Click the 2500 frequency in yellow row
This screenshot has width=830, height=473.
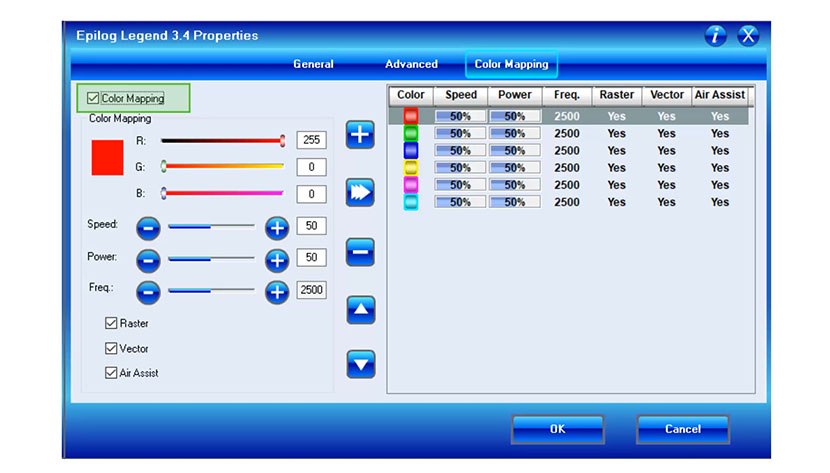pos(567,168)
